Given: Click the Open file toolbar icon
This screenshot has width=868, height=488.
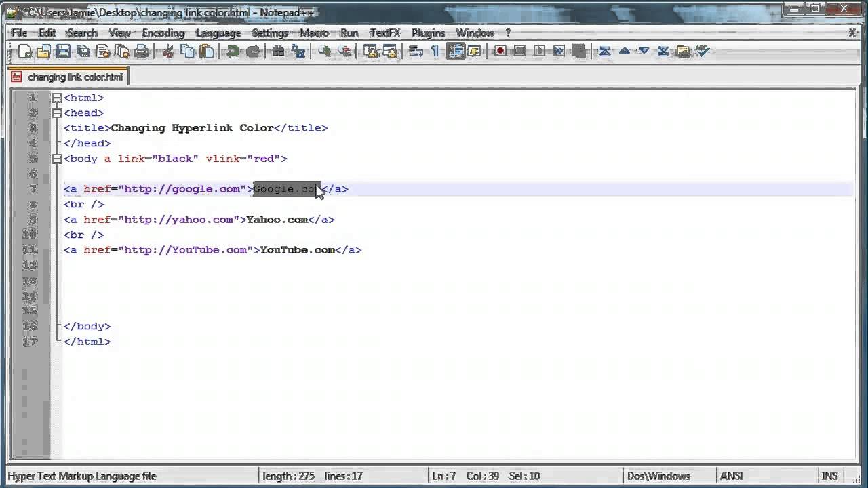Looking at the screenshot, I should point(43,52).
